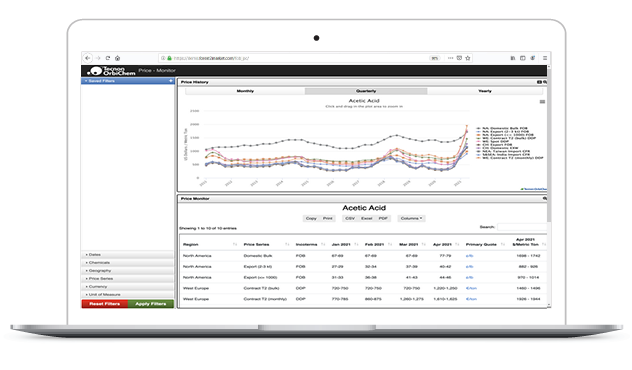Click the Pocket save icon in address bar
Image resolution: width=632 pixels, height=370 pixels.
click(459, 58)
